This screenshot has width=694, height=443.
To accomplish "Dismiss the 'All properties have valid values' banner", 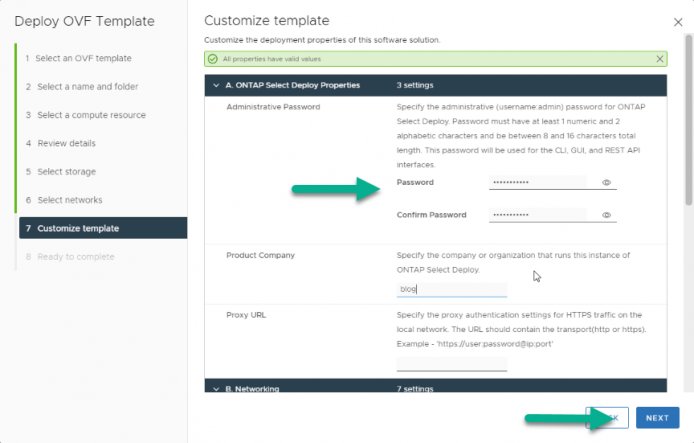I will (x=659, y=59).
